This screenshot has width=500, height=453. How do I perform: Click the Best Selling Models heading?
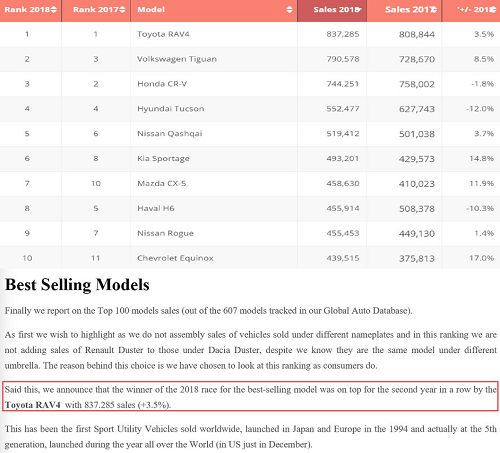point(77,285)
